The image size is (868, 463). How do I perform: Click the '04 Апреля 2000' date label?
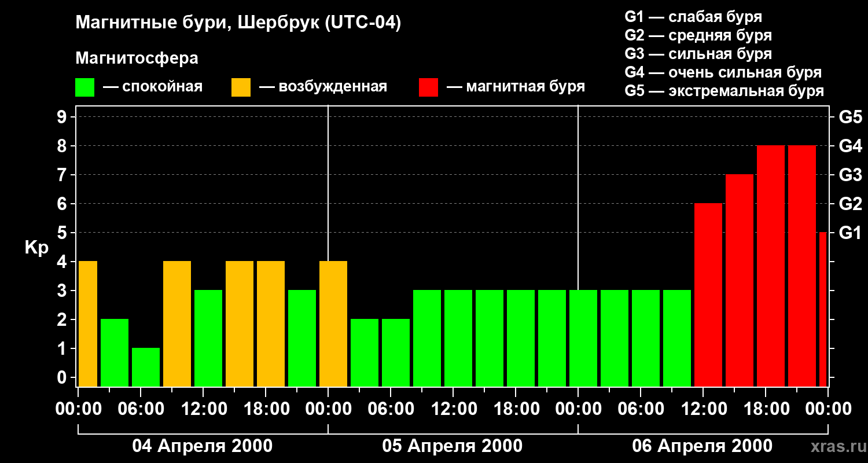point(203,446)
